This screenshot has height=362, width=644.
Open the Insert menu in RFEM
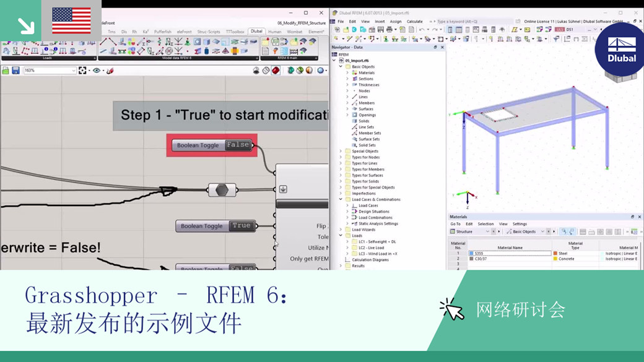click(x=380, y=21)
